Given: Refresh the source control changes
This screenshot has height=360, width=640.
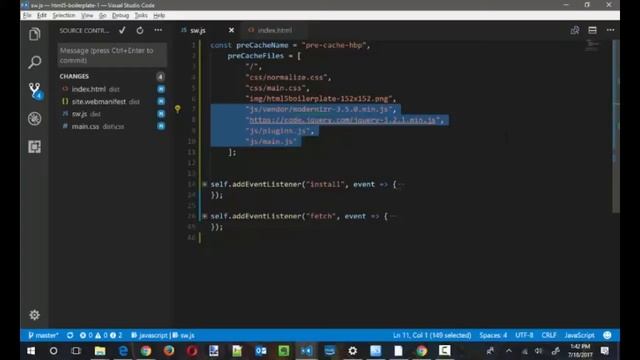Looking at the screenshot, I should coord(140,30).
